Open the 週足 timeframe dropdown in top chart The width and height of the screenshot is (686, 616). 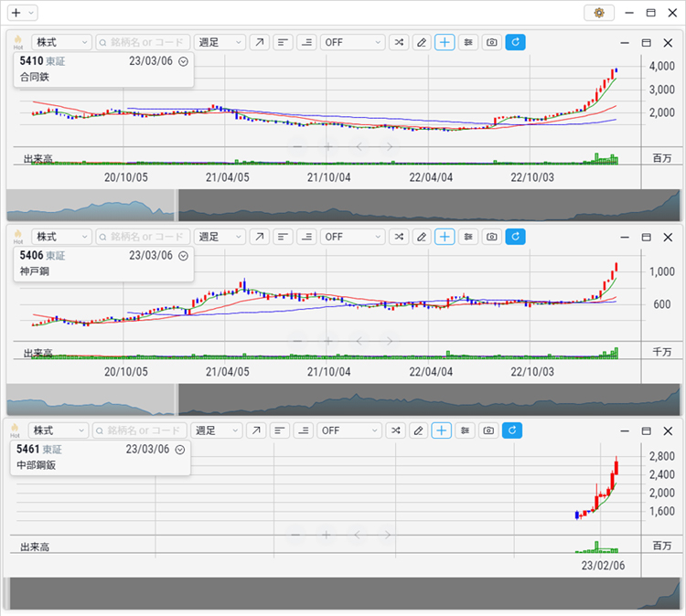pos(220,43)
